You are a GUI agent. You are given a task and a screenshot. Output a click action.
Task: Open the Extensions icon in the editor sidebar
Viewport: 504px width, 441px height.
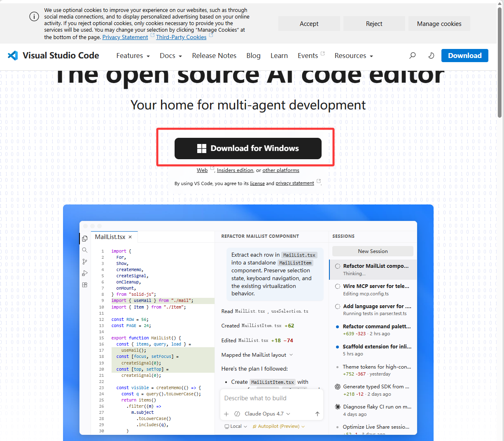[x=85, y=285]
